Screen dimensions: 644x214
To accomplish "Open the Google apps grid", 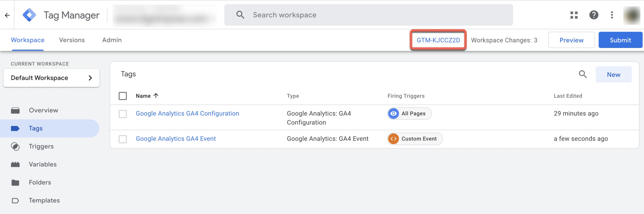I will [x=574, y=15].
